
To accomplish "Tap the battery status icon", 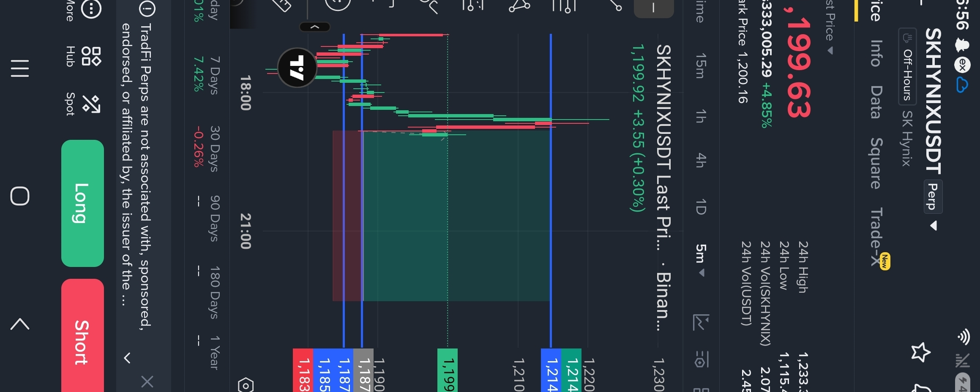I will pos(962,382).
